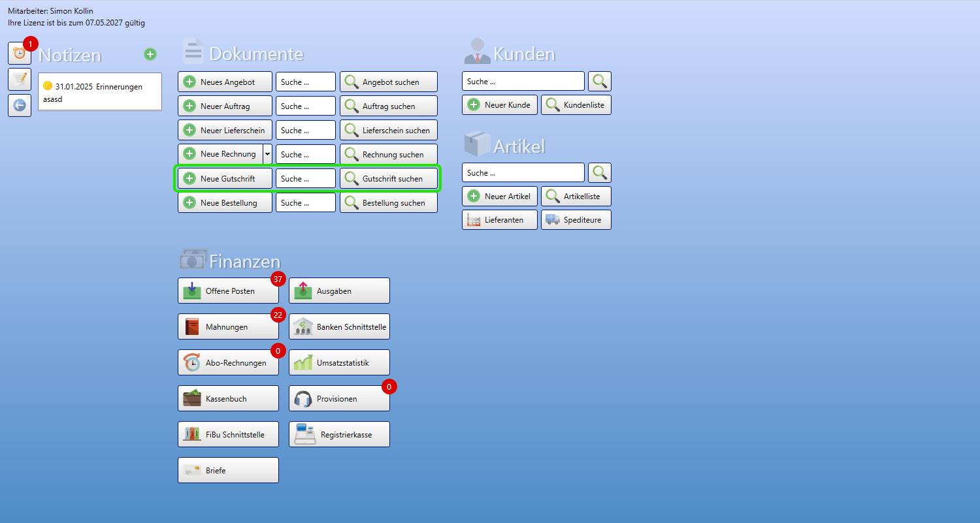Open Mahnungen with badge 22
This screenshot has width=980, height=523.
pyautogui.click(x=228, y=326)
